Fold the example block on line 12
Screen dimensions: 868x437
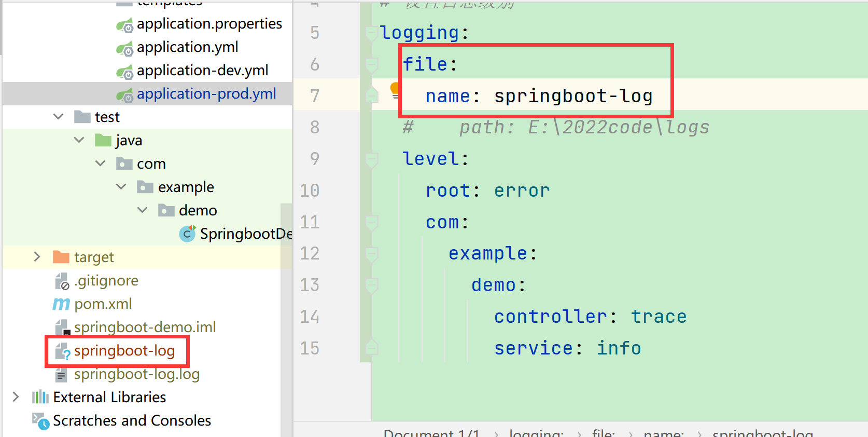[372, 254]
